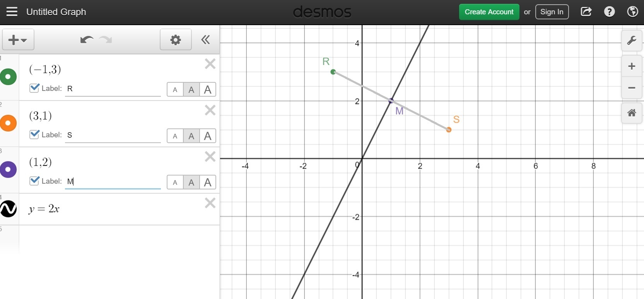Open the Help menu
Image resolution: width=644 pixels, height=299 pixels.
610,12
